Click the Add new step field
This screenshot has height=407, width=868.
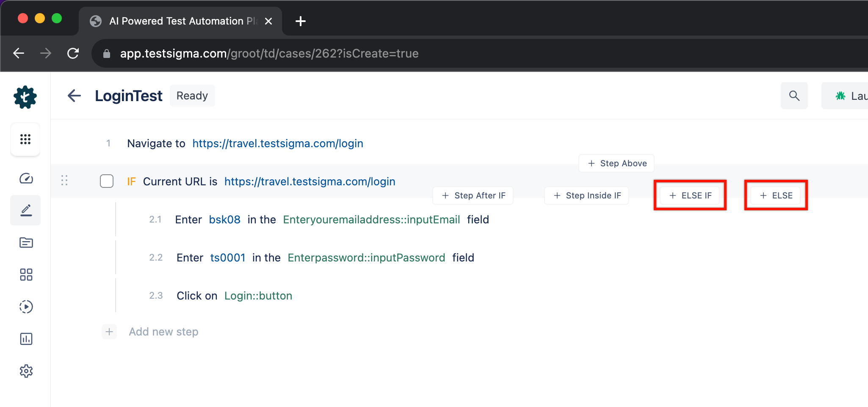163,332
